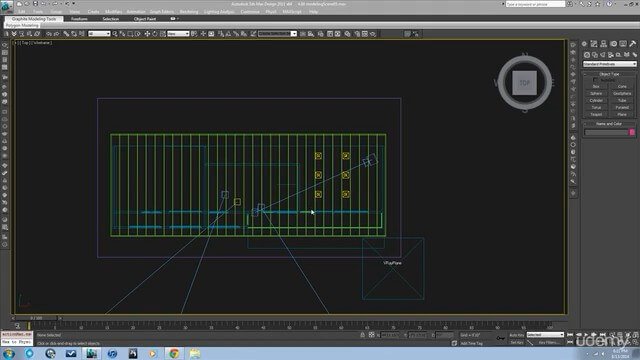Click the save file icon in the title bar
640x360 pixels.
(x=35, y=4)
